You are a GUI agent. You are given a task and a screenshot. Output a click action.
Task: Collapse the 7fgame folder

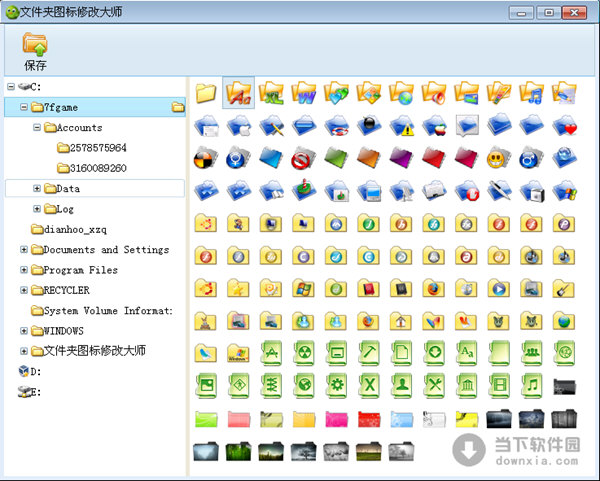(24, 107)
